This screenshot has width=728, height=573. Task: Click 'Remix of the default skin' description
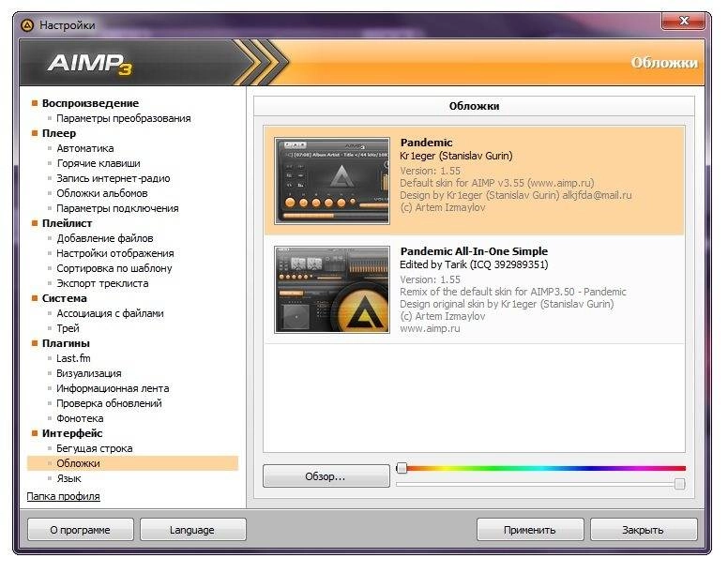[x=513, y=292]
